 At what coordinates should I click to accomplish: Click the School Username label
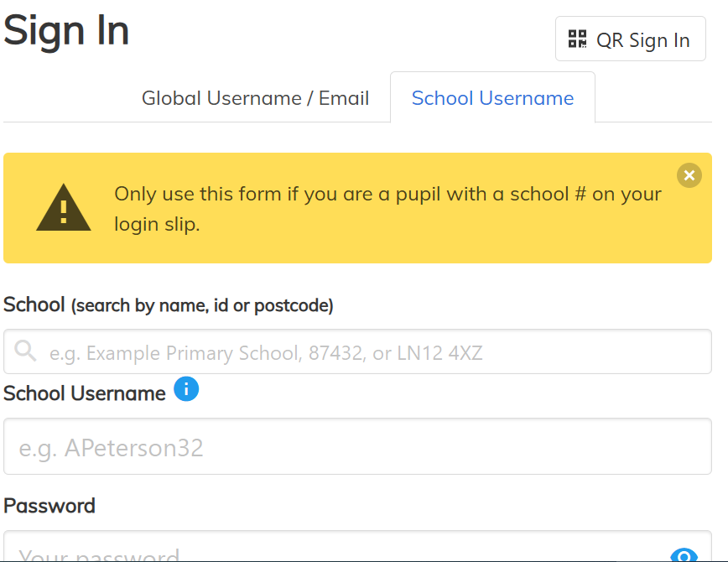click(x=85, y=393)
